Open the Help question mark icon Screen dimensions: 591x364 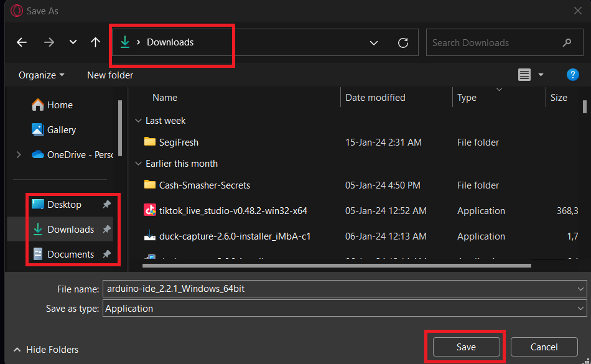tap(573, 75)
